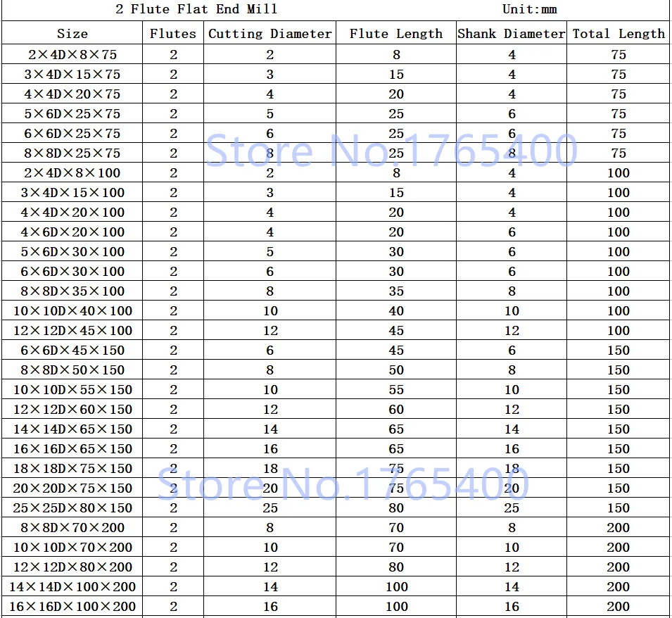672x618 pixels.
Task: Select size cell '20×20D×75×150'
Action: pos(72,488)
